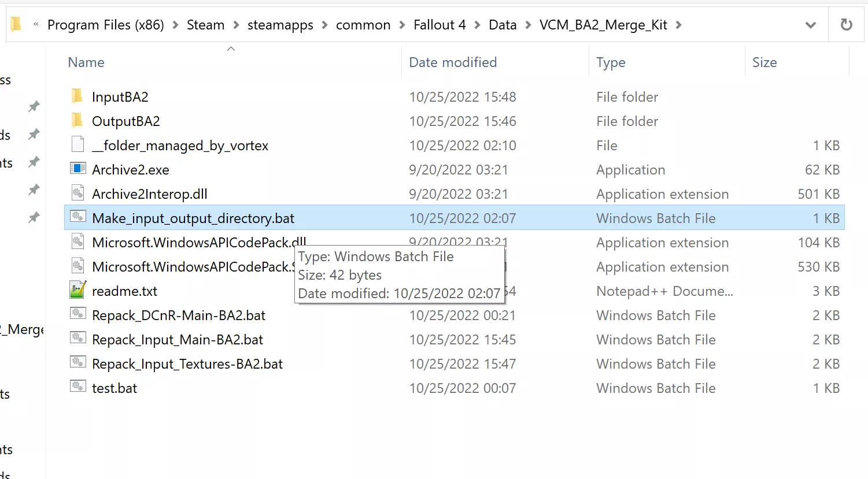Show the hidden parent path via the double chevron

[36, 24]
